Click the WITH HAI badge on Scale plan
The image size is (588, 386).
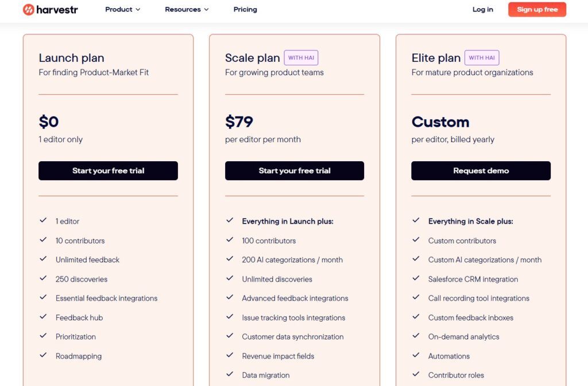click(301, 57)
